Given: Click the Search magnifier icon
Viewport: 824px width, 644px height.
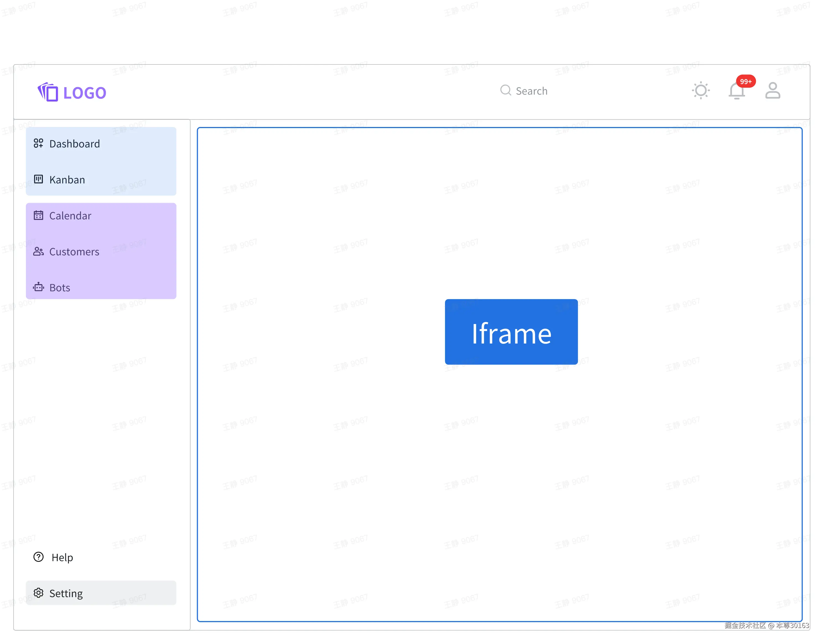Looking at the screenshot, I should (x=506, y=90).
